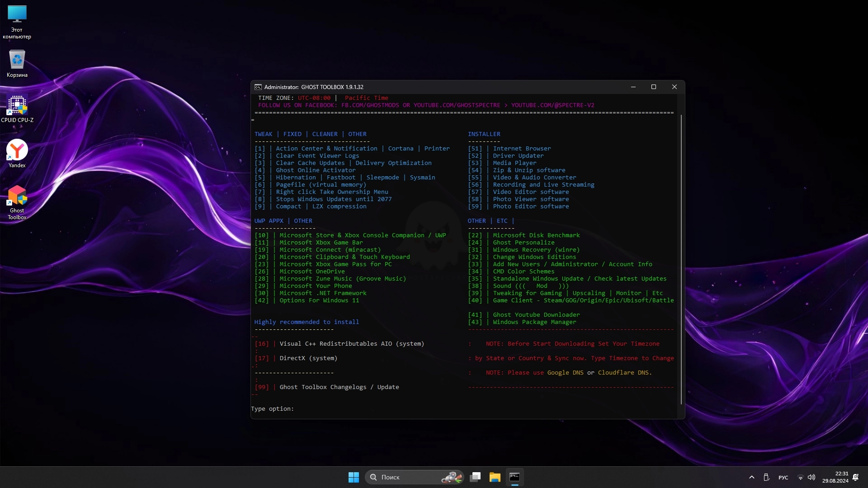Click the network tray icon
This screenshot has height=488, width=868.
800,477
